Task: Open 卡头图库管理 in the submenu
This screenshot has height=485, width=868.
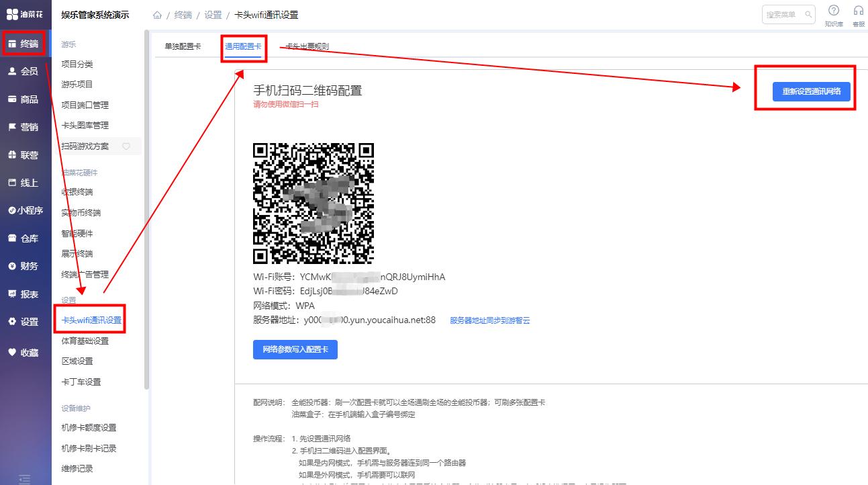Action: [85, 125]
